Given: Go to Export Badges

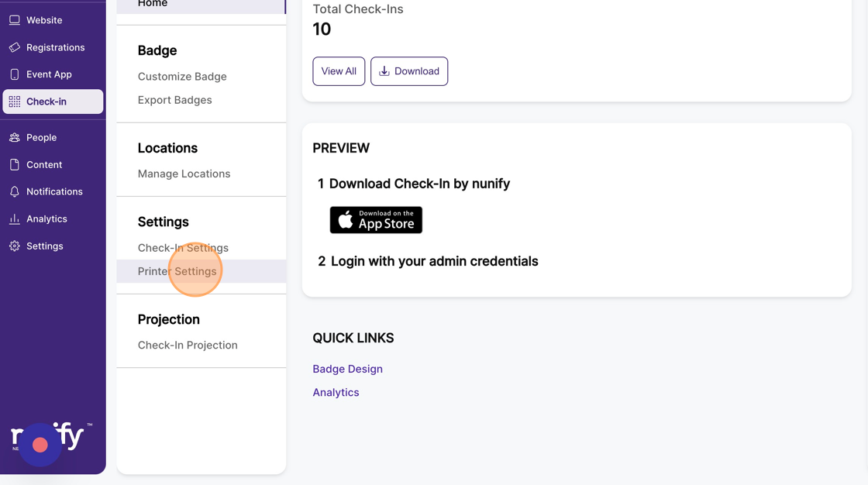Looking at the screenshot, I should [x=174, y=100].
